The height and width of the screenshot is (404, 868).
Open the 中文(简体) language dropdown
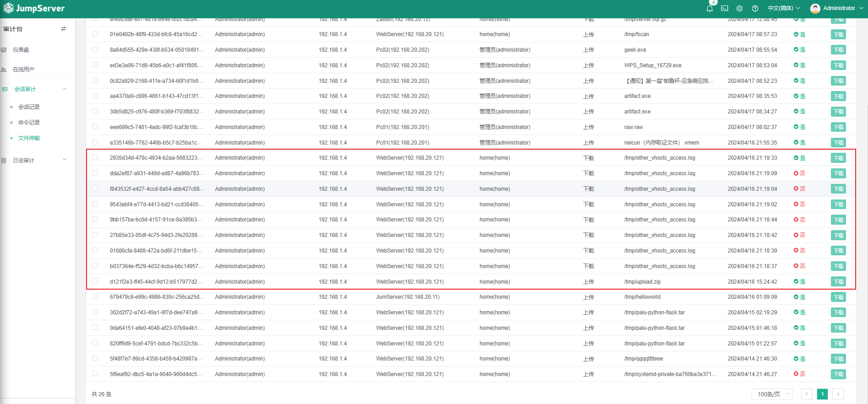pos(784,8)
